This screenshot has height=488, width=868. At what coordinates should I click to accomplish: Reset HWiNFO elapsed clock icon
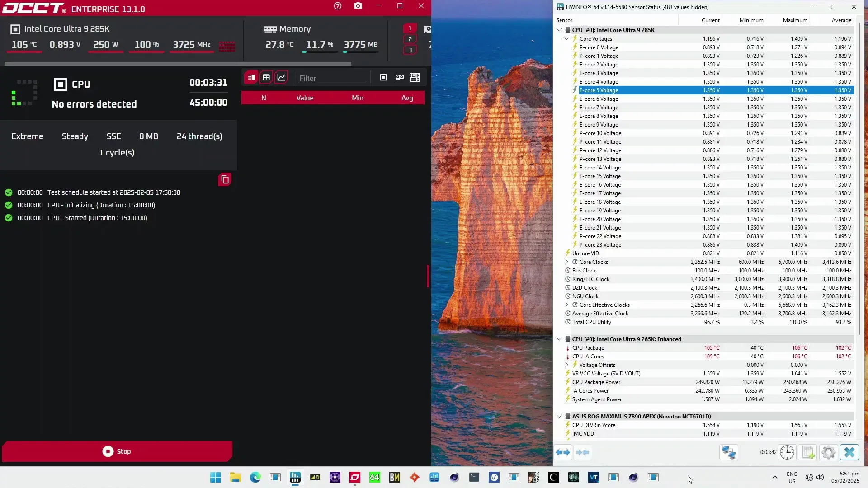click(x=787, y=452)
